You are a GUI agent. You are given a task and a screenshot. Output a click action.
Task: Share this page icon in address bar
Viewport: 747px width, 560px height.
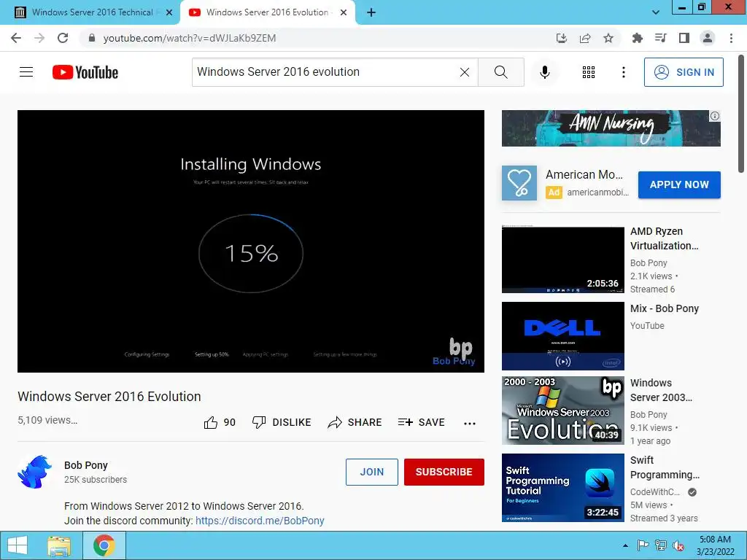(x=584, y=38)
